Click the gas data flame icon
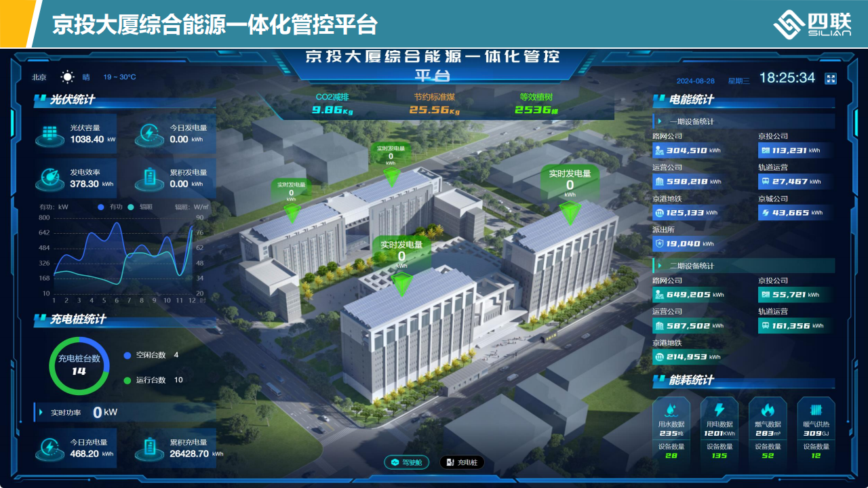The image size is (868, 488). pos(768,410)
